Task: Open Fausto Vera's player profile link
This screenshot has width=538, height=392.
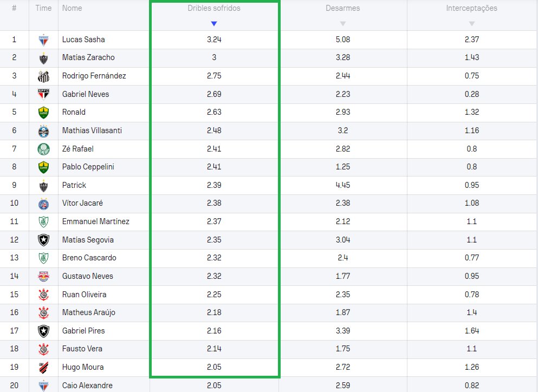Action: [x=82, y=349]
